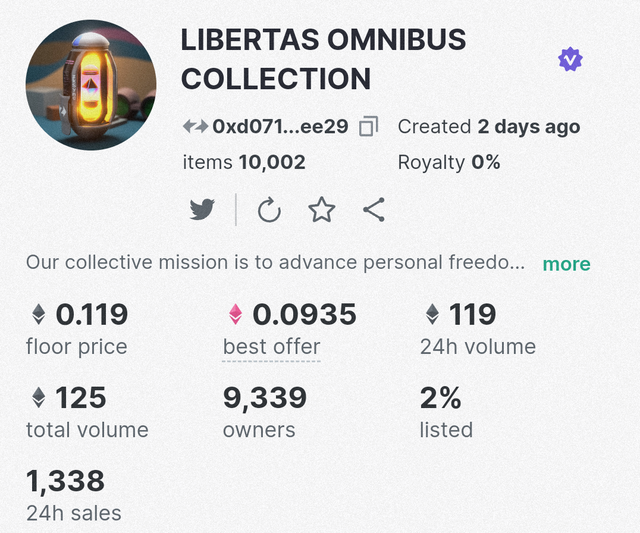Screen dimensions: 640x533
Task: Click the total volume value 125
Action: tap(81, 398)
